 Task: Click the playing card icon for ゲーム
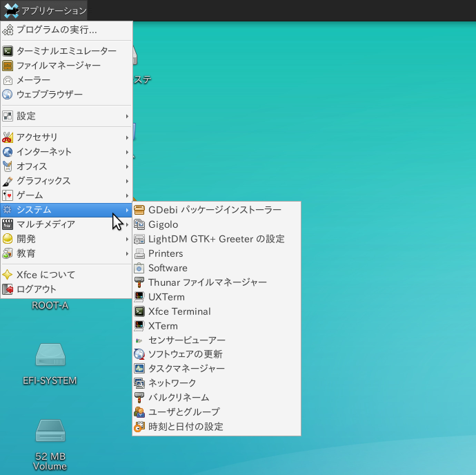8,195
